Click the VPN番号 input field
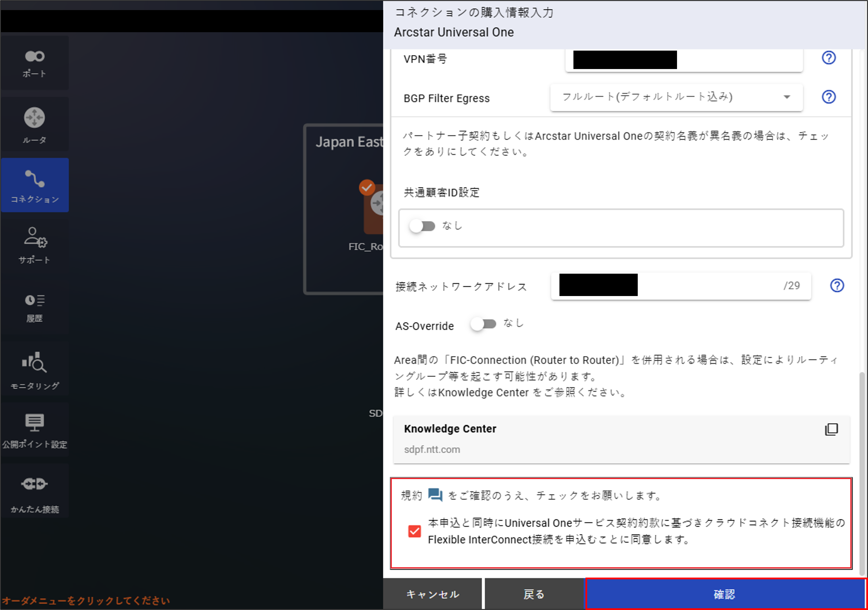Viewport: 868px width, 610px height. click(684, 60)
